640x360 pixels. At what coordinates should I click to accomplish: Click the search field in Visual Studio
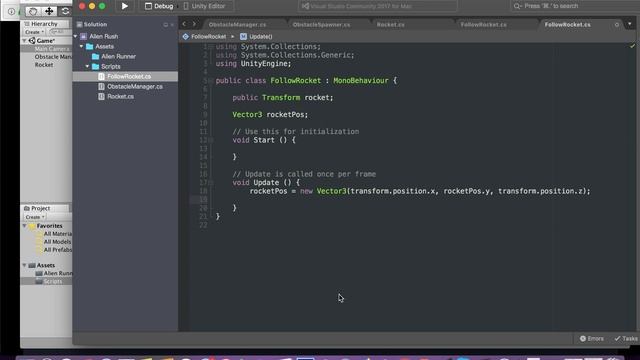tap(573, 6)
